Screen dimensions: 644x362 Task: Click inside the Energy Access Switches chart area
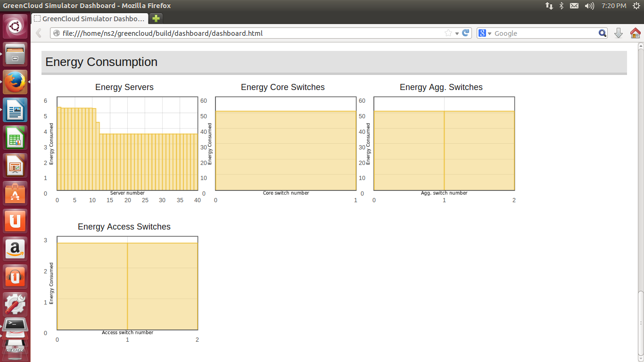pyautogui.click(x=127, y=283)
